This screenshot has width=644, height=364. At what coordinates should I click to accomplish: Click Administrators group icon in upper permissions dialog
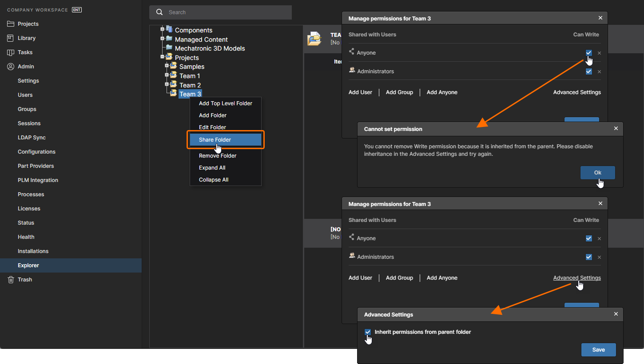point(352,70)
